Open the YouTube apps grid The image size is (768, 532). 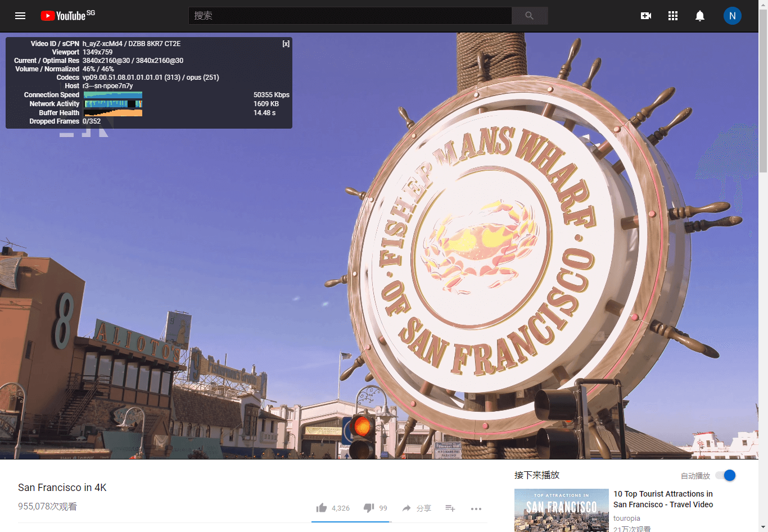click(673, 16)
